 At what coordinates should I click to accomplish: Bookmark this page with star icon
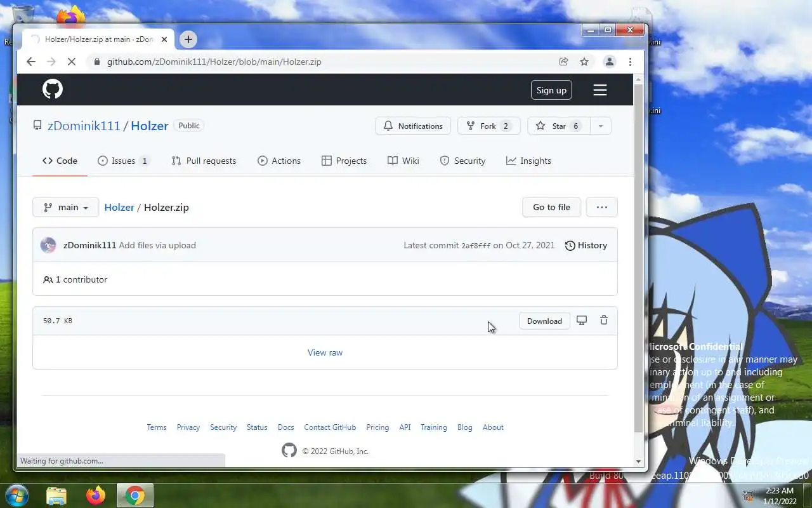pos(584,62)
